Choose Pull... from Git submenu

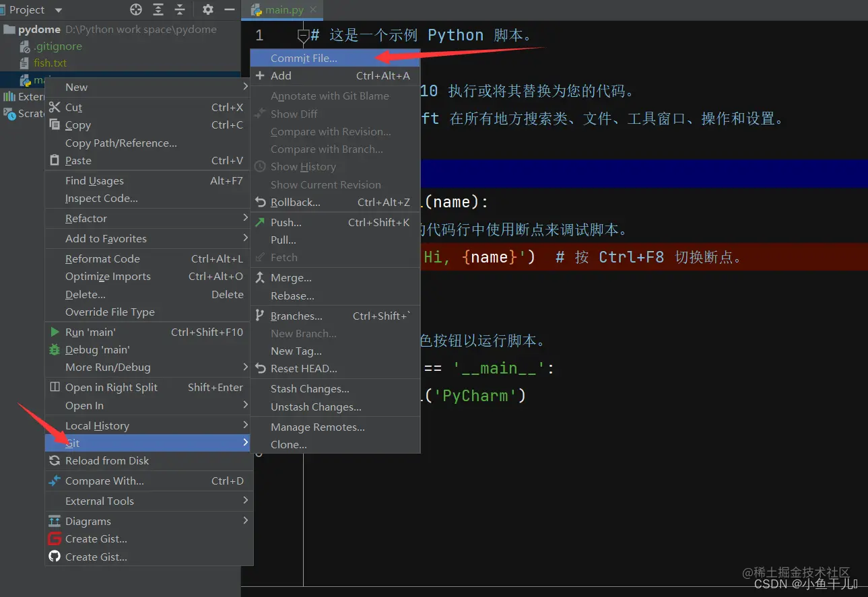pos(335,240)
